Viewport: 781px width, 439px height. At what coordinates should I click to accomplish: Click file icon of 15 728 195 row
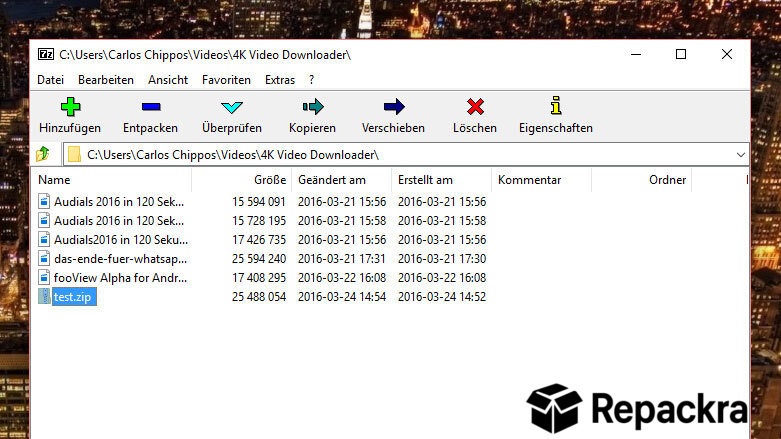coord(44,220)
